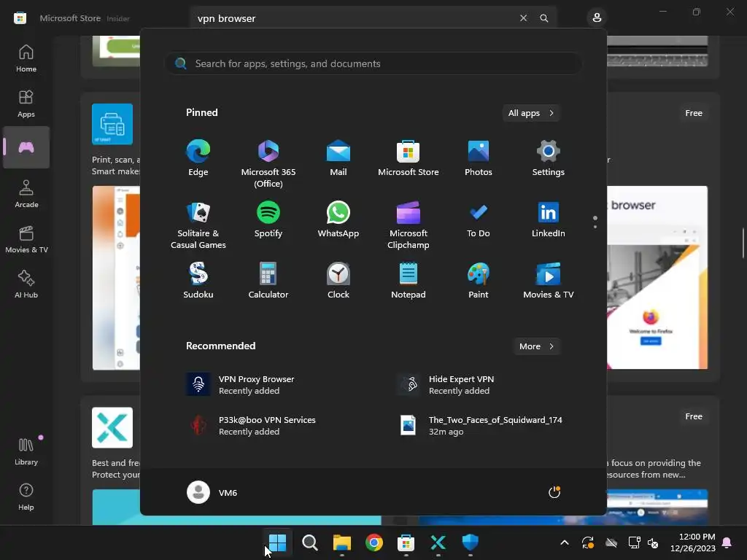Viewport: 747px width, 560px height.
Task: Open the X VPN app tile icon in Store
Action: click(112, 427)
